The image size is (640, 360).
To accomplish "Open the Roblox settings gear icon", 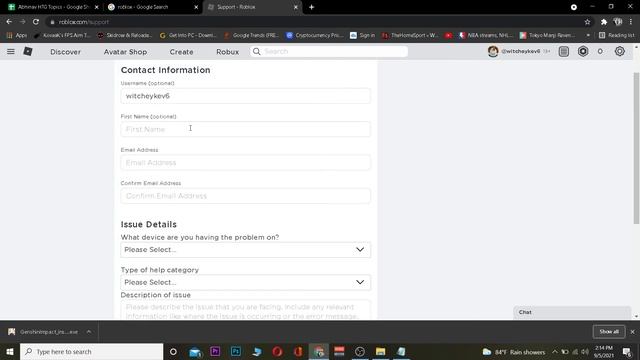I will tap(620, 51).
